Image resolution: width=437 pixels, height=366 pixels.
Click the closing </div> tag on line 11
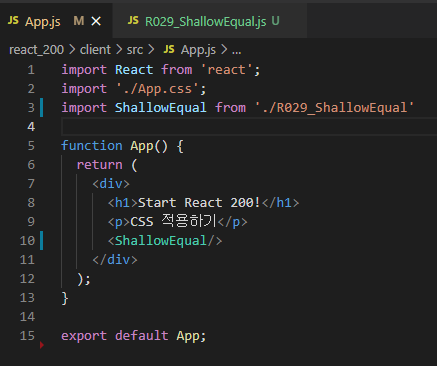tap(115, 260)
